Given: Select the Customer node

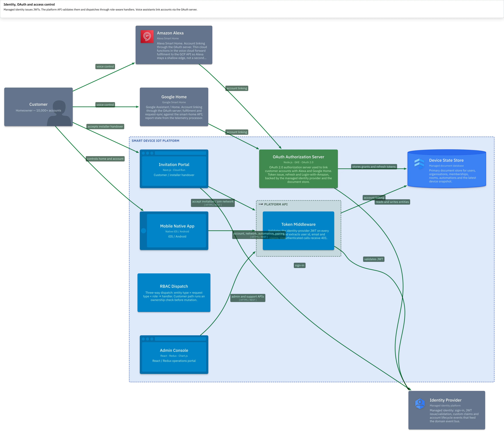Looking at the screenshot, I should coord(38,107).
